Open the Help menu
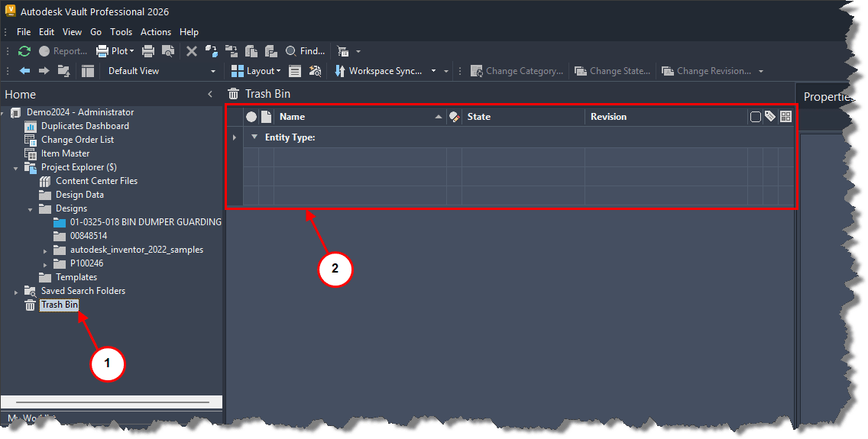 tap(189, 32)
